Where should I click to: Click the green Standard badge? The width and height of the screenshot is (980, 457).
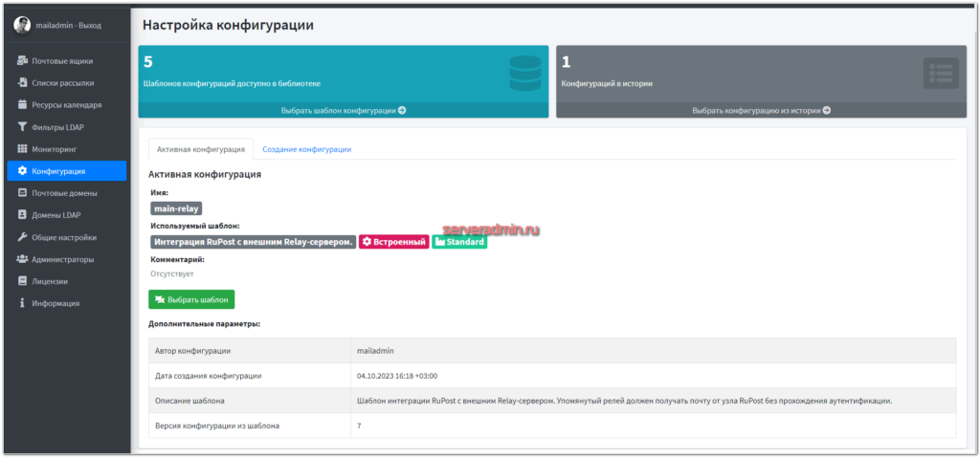[x=459, y=242]
